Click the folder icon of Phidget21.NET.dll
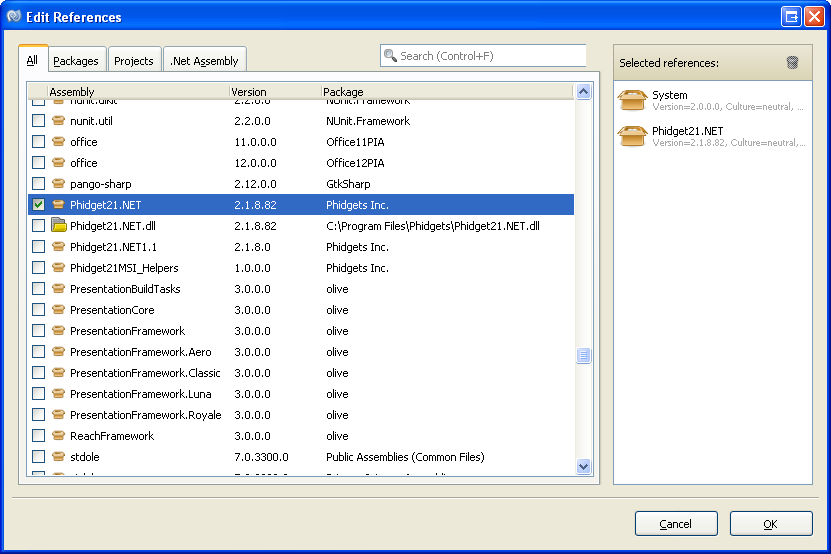The width and height of the screenshot is (831, 554). tap(59, 225)
